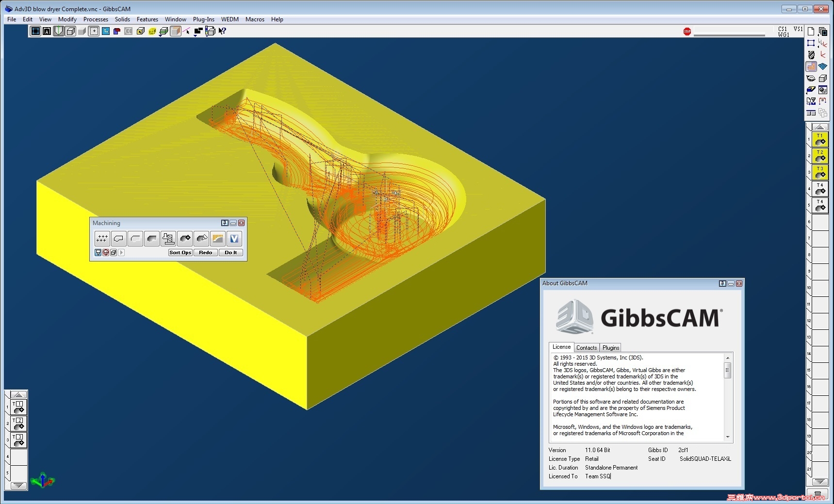Select the Roughing process (open outline shape)
The width and height of the screenshot is (834, 504).
pos(135,239)
